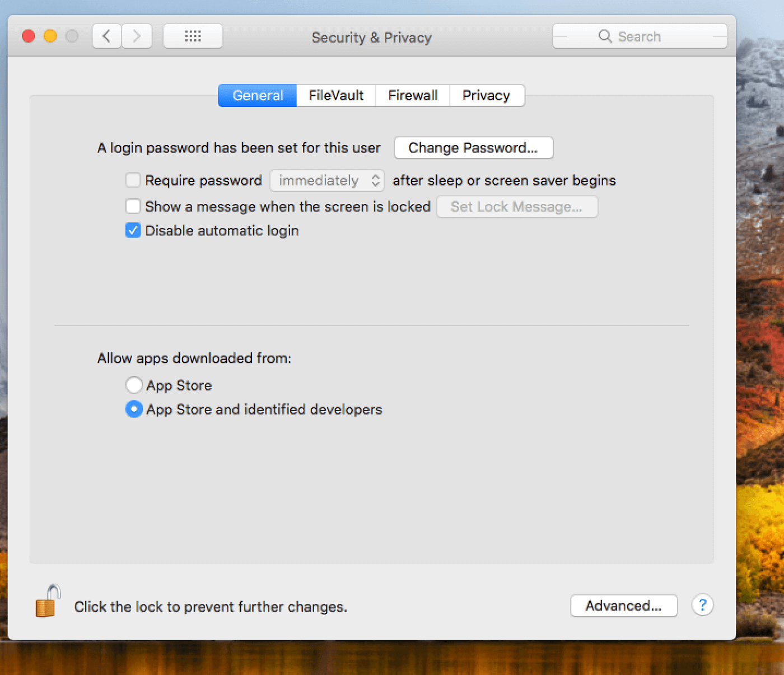Click the forward navigation arrow
The image size is (784, 675).
click(137, 36)
